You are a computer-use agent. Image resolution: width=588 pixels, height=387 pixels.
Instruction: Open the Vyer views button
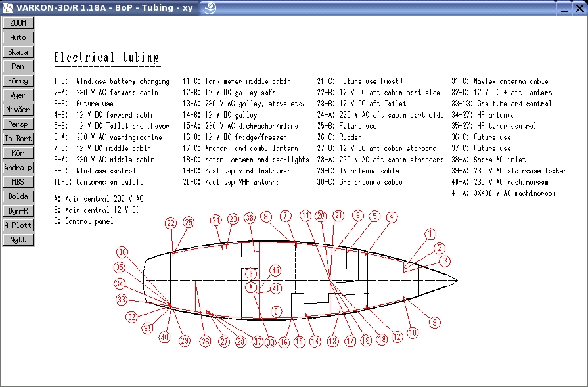click(x=18, y=95)
